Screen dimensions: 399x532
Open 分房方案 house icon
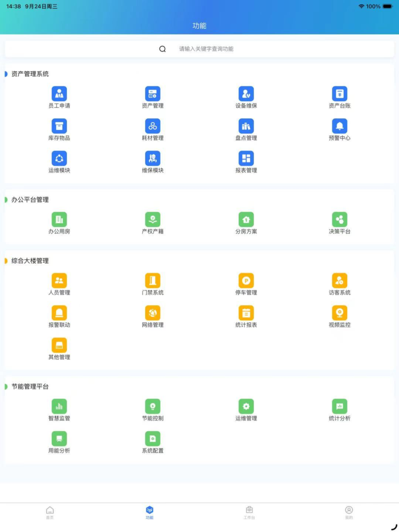click(246, 219)
